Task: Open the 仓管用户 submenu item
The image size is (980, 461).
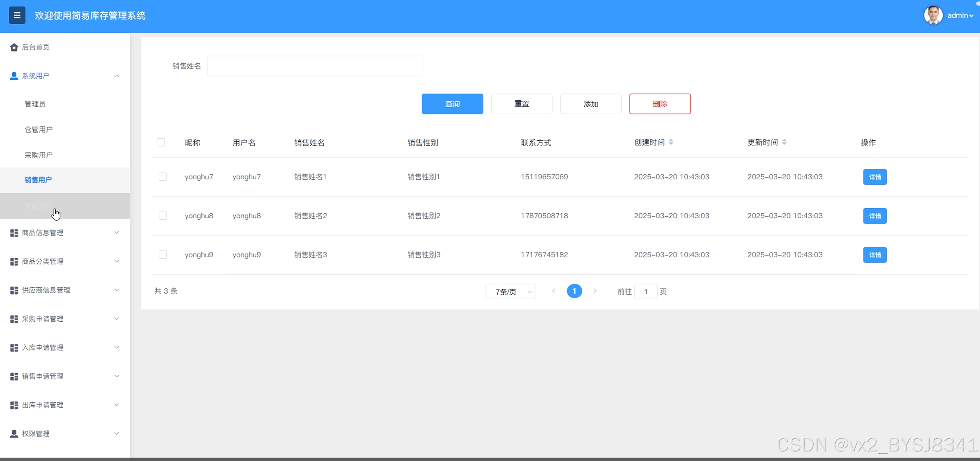Action: (38, 129)
